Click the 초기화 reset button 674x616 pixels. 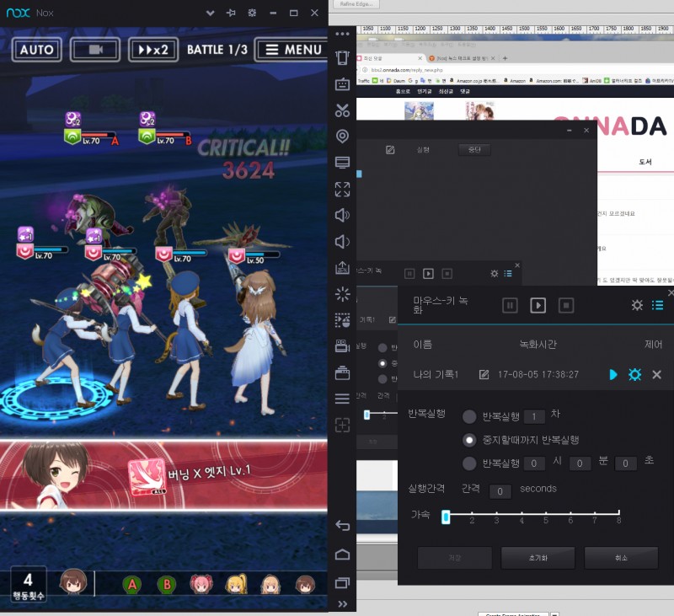tap(538, 558)
